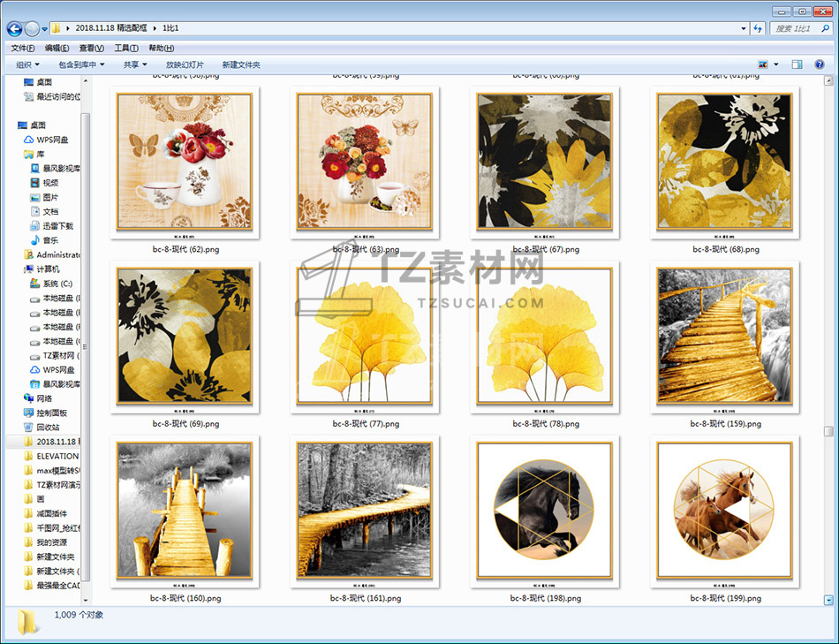Expand the 组织 (Organize) dropdown
Viewport: 839px width, 644px height.
click(27, 64)
